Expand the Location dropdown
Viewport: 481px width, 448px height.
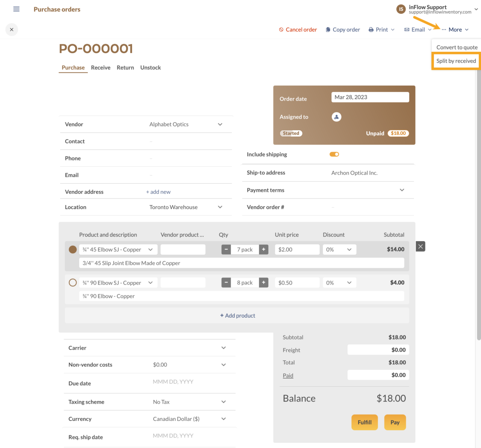[x=220, y=207]
